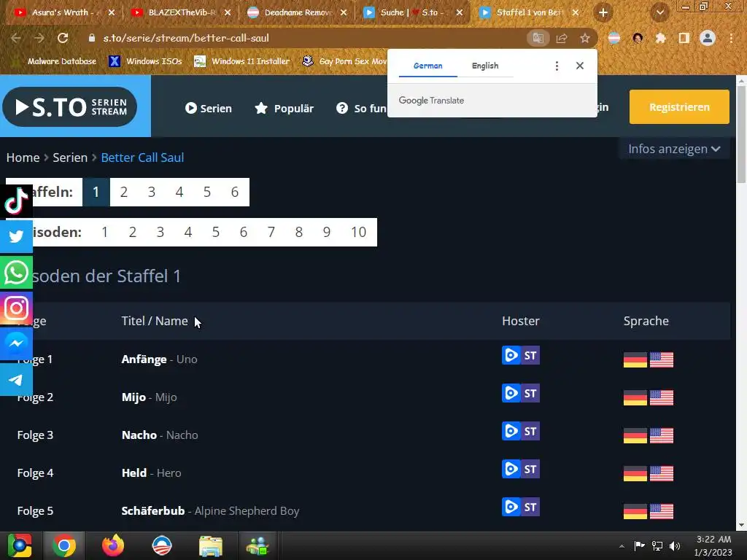747x560 pixels.
Task: Click the volume icon in system tray
Action: [675, 546]
